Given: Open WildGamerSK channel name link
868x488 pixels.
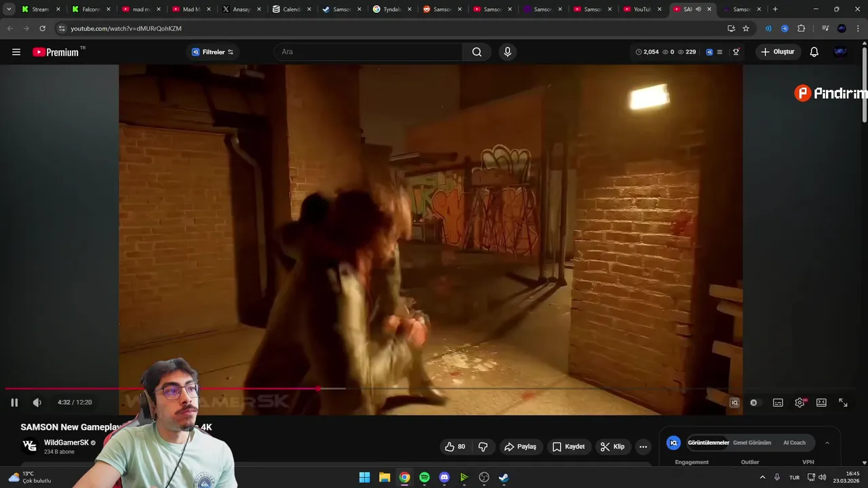Looking at the screenshot, I should (66, 443).
